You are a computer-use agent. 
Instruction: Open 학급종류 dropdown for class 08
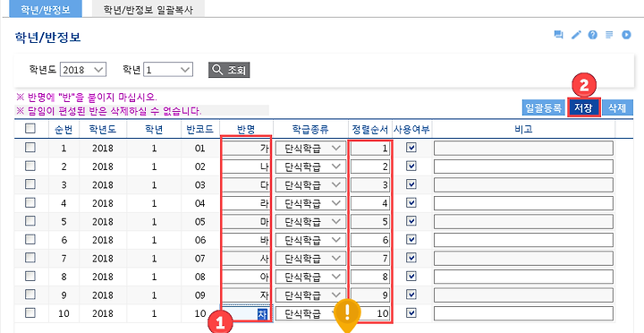pos(310,277)
